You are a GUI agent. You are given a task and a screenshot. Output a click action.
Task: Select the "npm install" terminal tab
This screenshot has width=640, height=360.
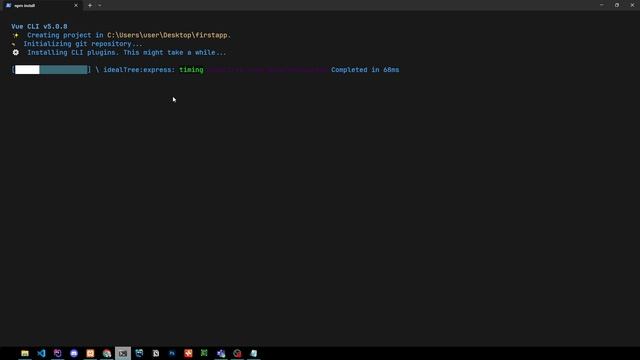41,5
